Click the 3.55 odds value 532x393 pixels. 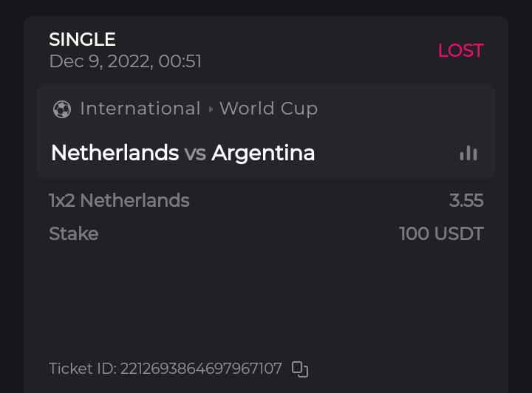pyautogui.click(x=466, y=200)
